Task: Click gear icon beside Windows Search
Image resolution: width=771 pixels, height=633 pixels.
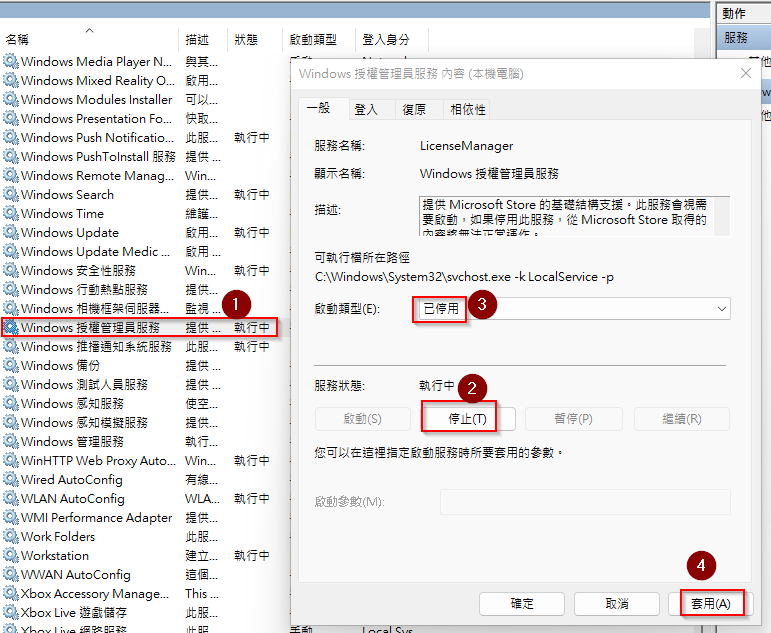Action: [x=10, y=194]
